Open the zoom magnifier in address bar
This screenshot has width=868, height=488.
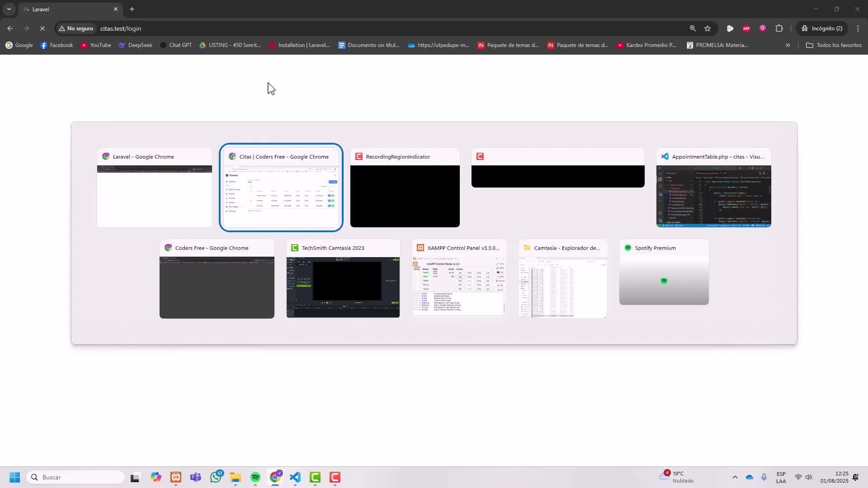click(693, 28)
